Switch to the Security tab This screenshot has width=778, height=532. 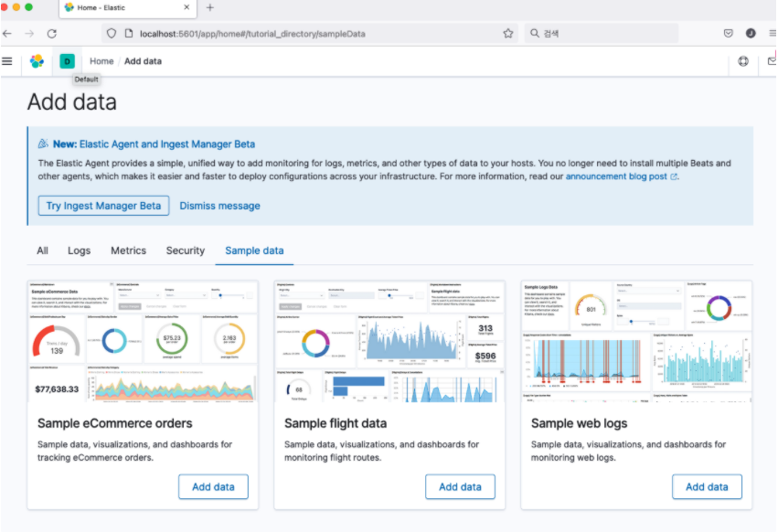pos(185,250)
